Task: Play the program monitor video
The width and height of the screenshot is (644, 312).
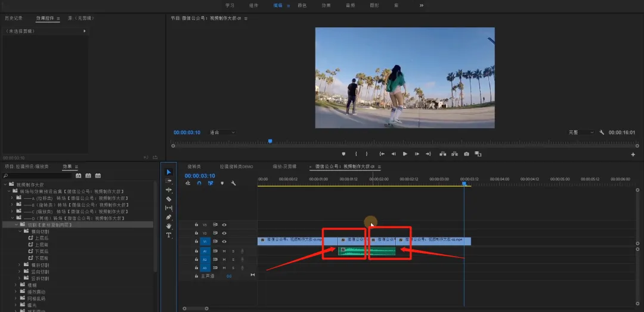Action: pyautogui.click(x=405, y=154)
